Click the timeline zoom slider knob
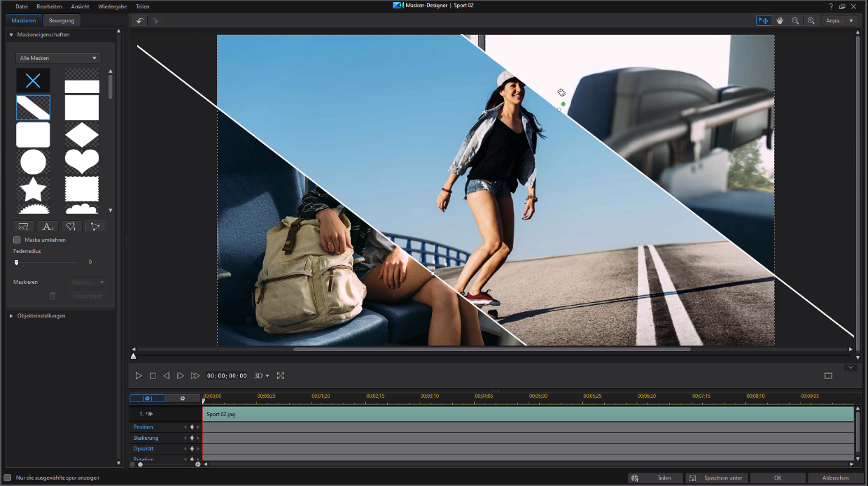868x486 pixels. (140, 464)
